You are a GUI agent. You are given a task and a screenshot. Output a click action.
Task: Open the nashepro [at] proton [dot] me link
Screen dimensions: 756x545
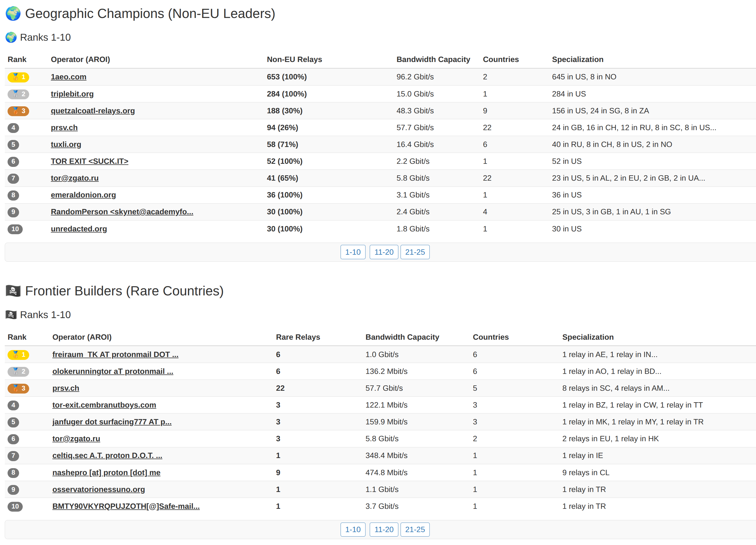[x=106, y=473]
